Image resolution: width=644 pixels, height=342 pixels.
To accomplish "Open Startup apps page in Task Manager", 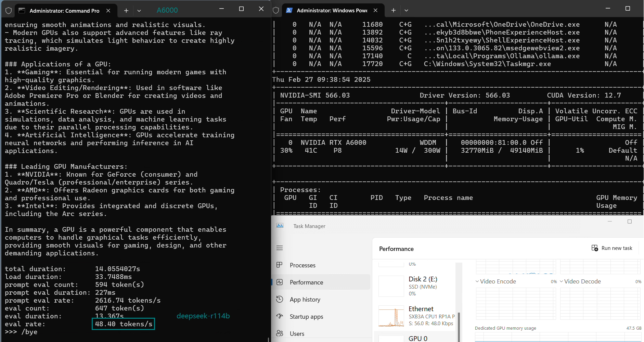I will click(322, 316).
